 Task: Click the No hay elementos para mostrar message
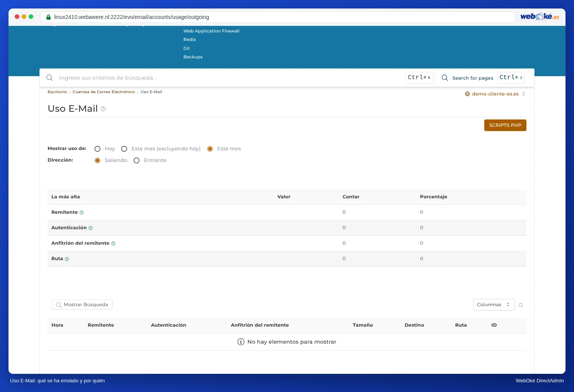[287, 342]
